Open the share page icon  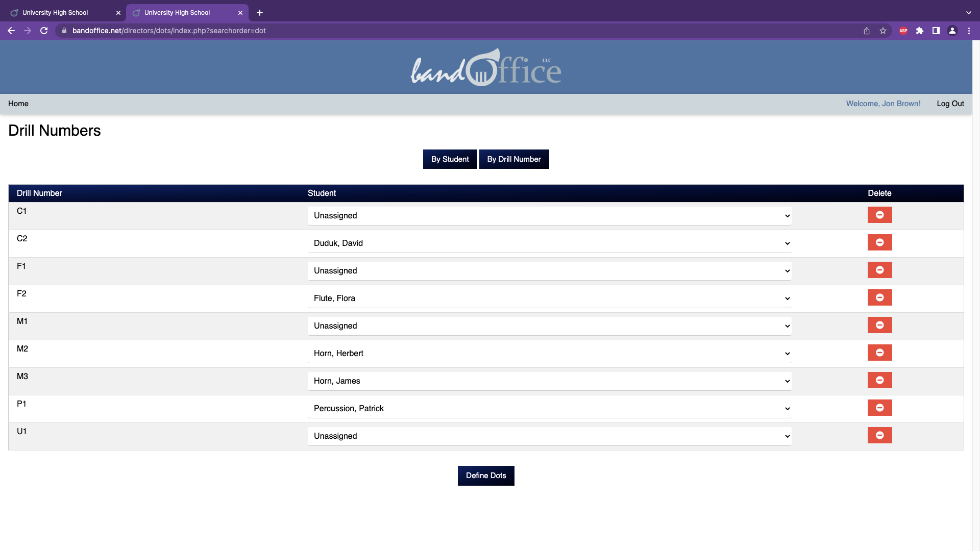(x=867, y=31)
